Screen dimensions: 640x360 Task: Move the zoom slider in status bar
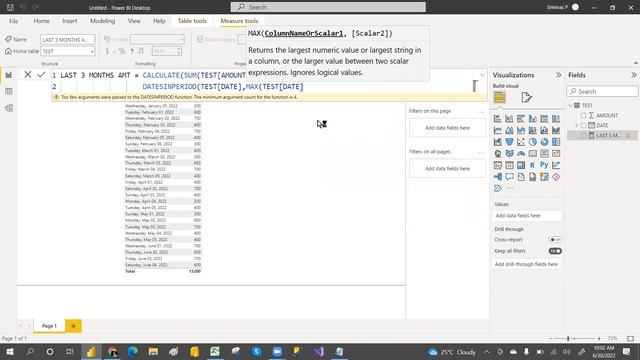(x=568, y=338)
